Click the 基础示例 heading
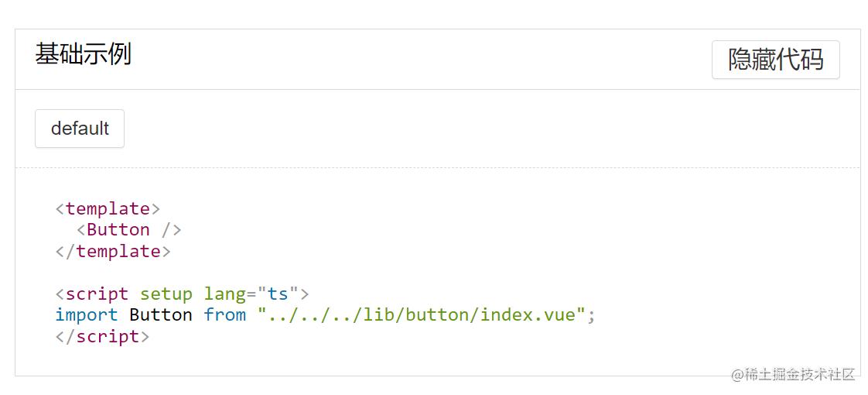The image size is (868, 395). point(83,54)
